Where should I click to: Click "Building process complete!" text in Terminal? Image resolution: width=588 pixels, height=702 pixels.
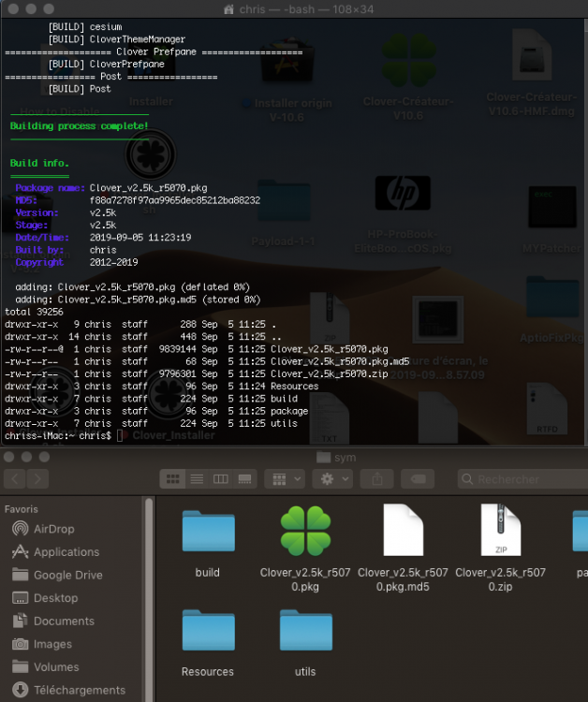tap(80, 126)
